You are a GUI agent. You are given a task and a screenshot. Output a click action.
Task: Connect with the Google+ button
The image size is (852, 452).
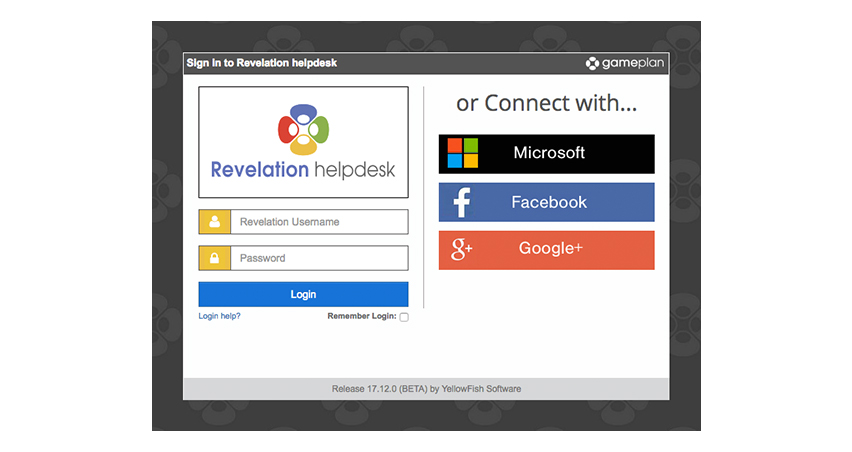pos(547,250)
